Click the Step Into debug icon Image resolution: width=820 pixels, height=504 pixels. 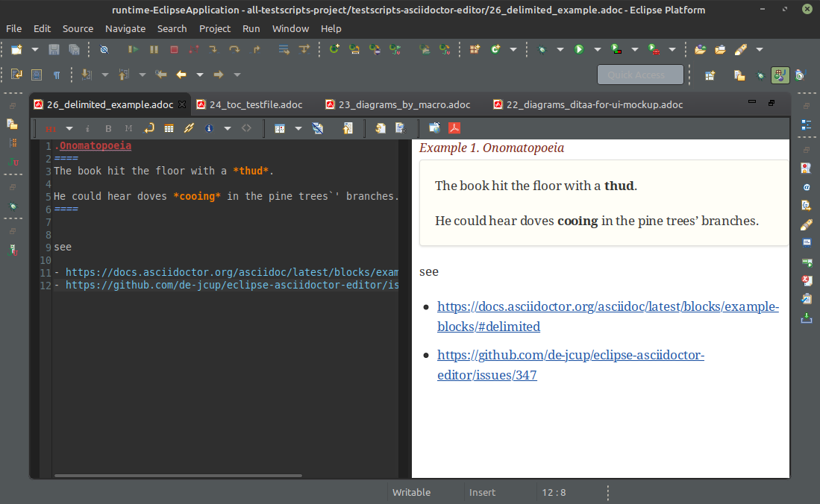click(x=213, y=50)
